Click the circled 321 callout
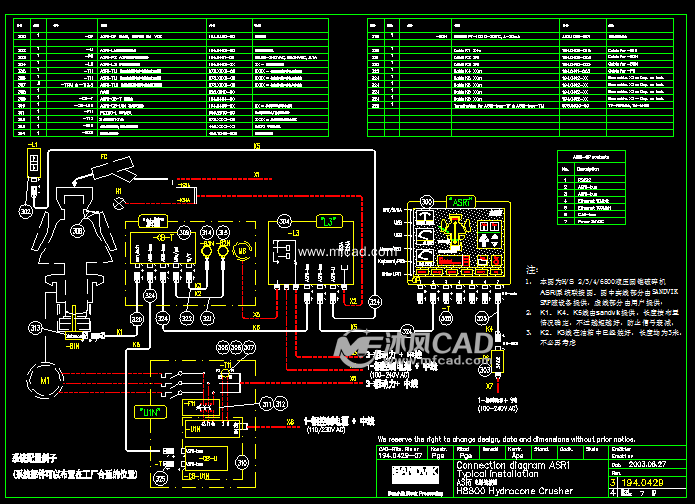Viewport: 695px width, 504px height. (x=207, y=318)
